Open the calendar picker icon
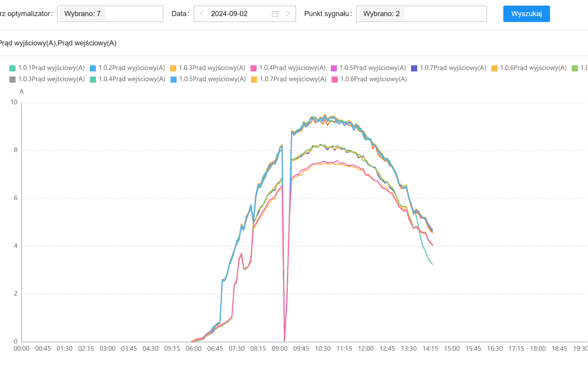The image size is (588, 365). (275, 14)
